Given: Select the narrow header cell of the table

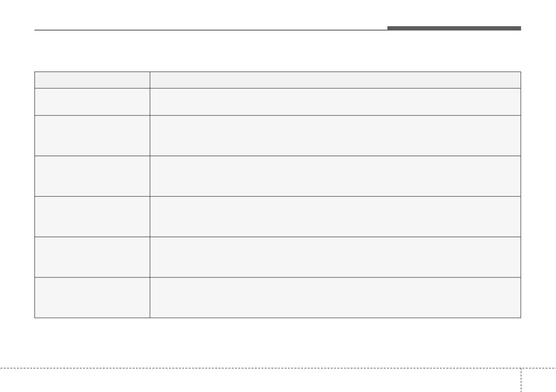Looking at the screenshot, I should click(x=92, y=80).
